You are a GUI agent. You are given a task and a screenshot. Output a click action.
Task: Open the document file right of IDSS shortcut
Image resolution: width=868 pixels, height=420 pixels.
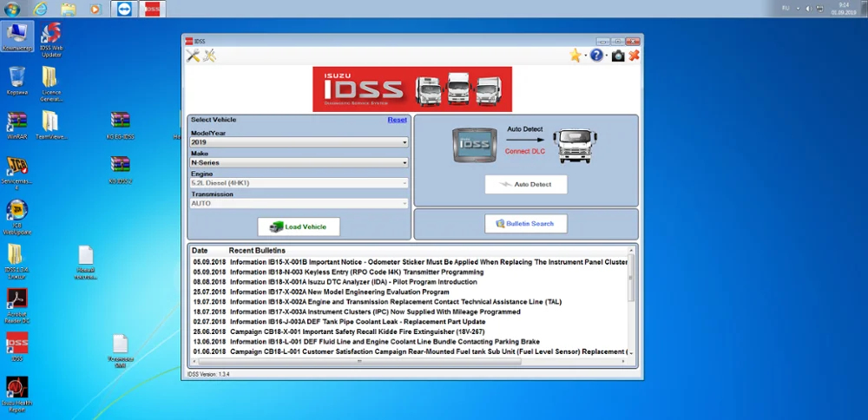(x=120, y=351)
